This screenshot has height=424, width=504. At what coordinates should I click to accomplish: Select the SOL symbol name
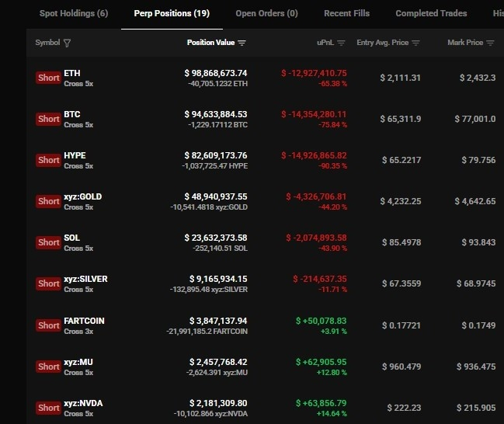coord(71,238)
